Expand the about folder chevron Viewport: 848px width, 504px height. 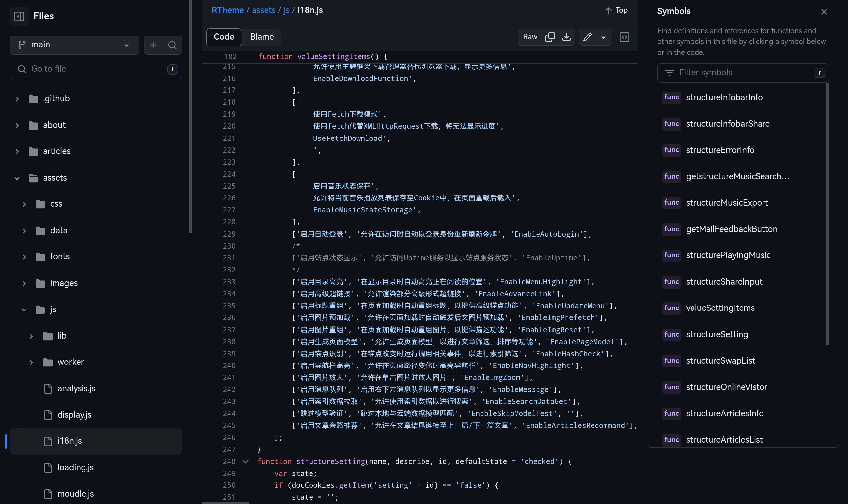coord(17,125)
